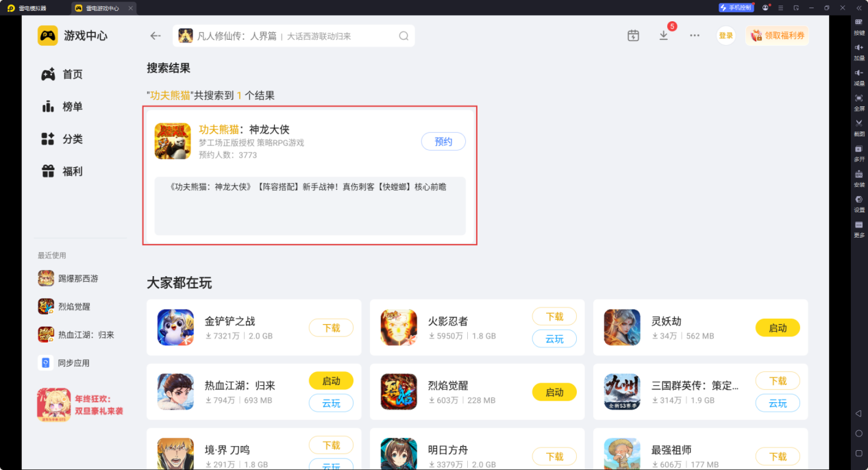Click 启动 for 热血江湖：归来
Viewport: 868px width, 470px height.
point(331,381)
